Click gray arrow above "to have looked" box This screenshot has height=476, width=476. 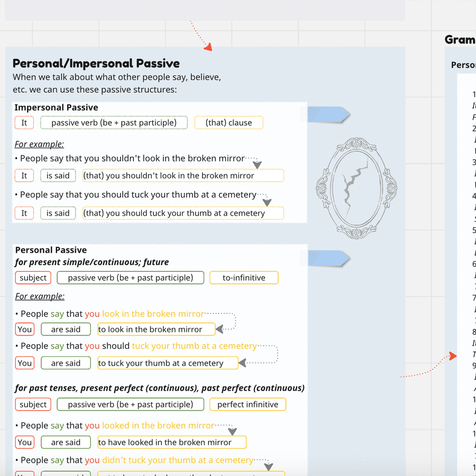pos(232,431)
